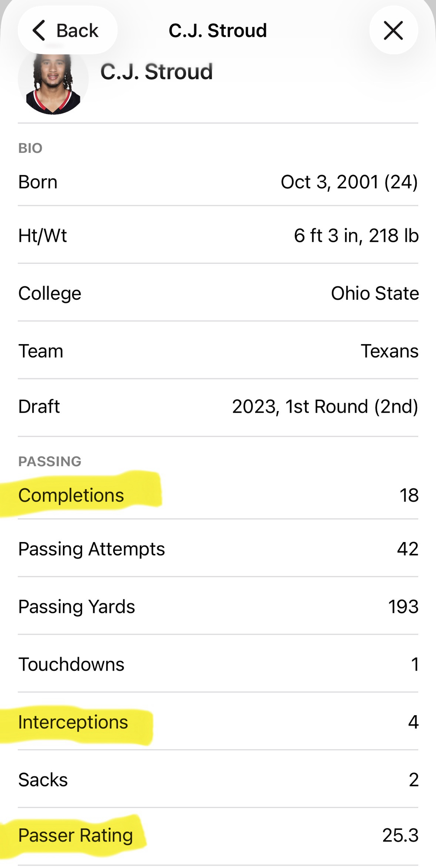Select the Touchdowns stat row
The height and width of the screenshot is (868, 436).
[x=218, y=664]
